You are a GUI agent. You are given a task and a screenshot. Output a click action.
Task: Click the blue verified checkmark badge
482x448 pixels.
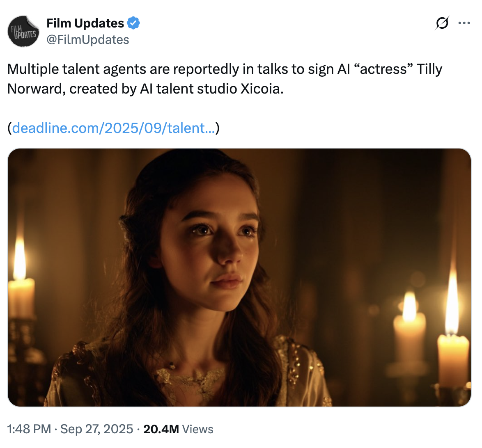coord(133,23)
